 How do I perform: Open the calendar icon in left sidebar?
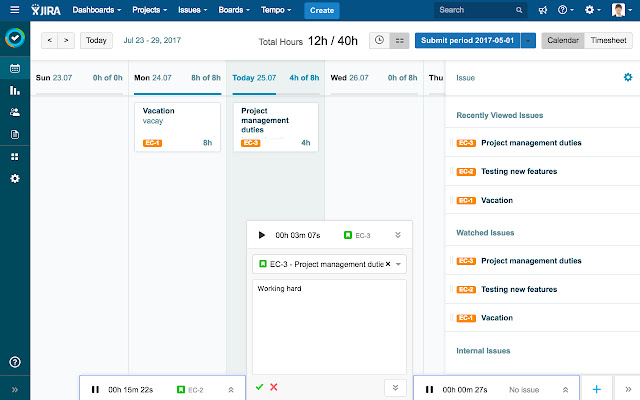click(14, 69)
